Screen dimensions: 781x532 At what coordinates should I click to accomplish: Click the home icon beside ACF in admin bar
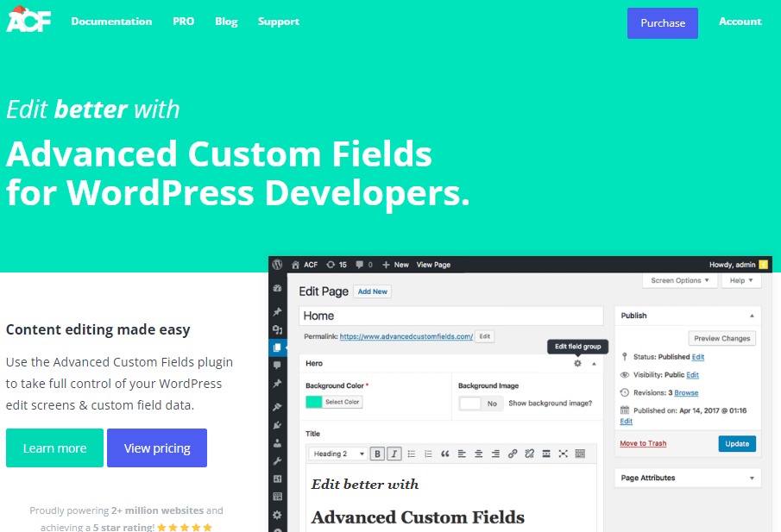point(295,265)
